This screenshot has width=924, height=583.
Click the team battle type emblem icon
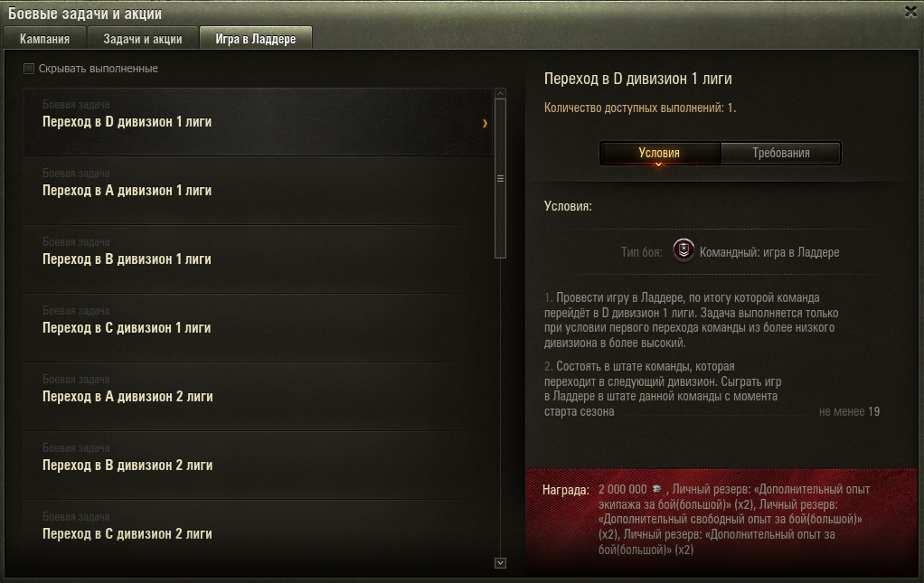click(684, 251)
